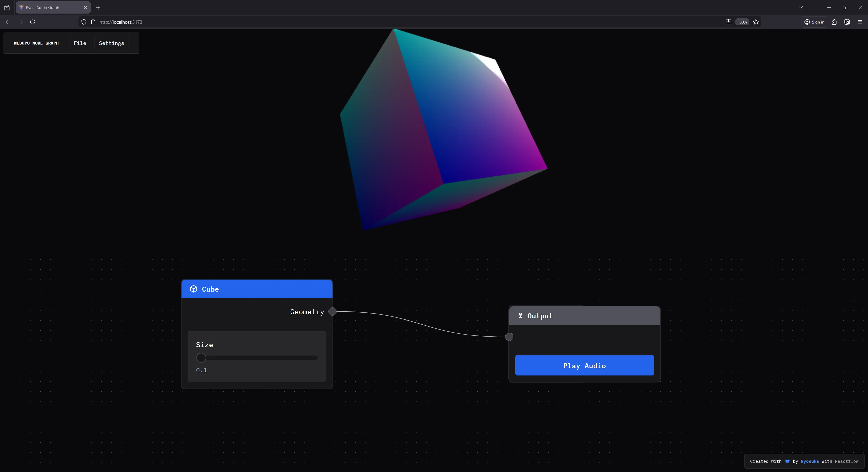Click the Geometry output handle on the Cube node

(332, 312)
